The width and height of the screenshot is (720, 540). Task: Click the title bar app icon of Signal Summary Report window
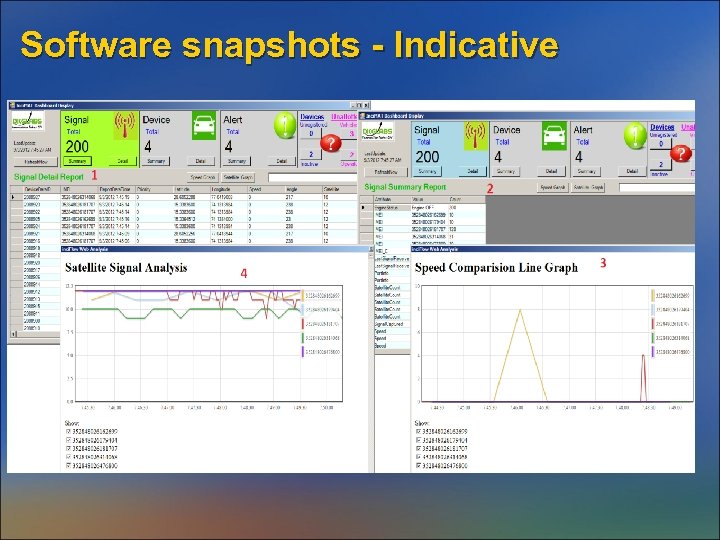pos(363,116)
